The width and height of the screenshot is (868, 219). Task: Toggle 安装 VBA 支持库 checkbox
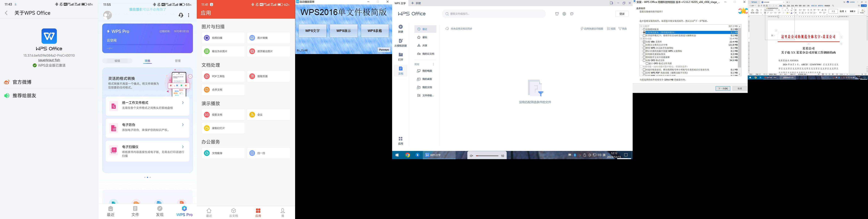tap(644, 42)
